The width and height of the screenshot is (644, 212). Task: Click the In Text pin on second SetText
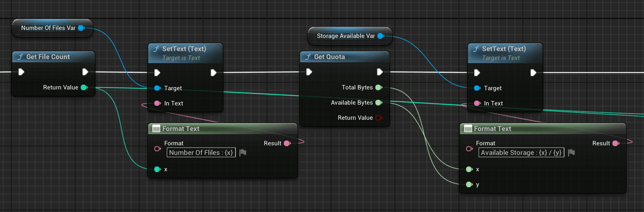(x=477, y=103)
